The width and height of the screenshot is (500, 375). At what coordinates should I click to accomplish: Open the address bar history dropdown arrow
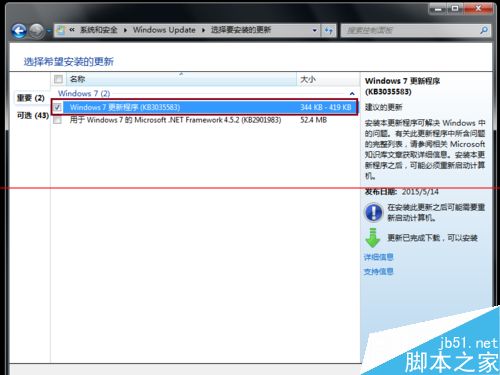(x=315, y=30)
